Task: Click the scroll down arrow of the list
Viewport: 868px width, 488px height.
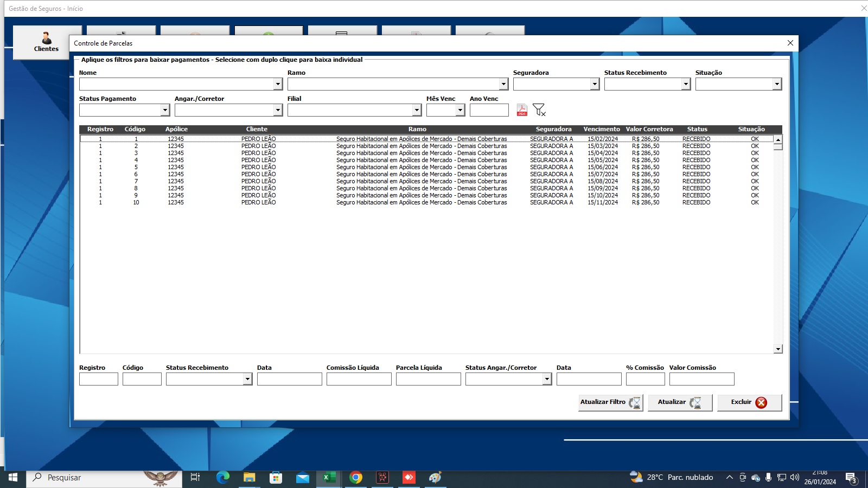Action: [778, 349]
